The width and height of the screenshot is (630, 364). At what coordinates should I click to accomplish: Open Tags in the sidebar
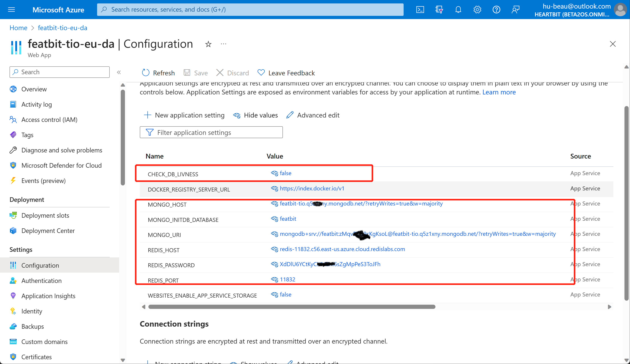[x=27, y=135]
